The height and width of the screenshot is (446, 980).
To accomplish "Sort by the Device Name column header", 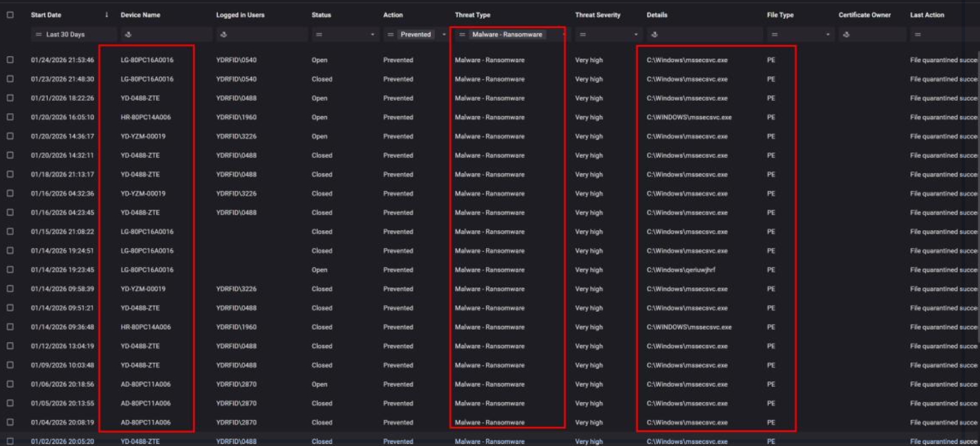I will click(x=140, y=15).
